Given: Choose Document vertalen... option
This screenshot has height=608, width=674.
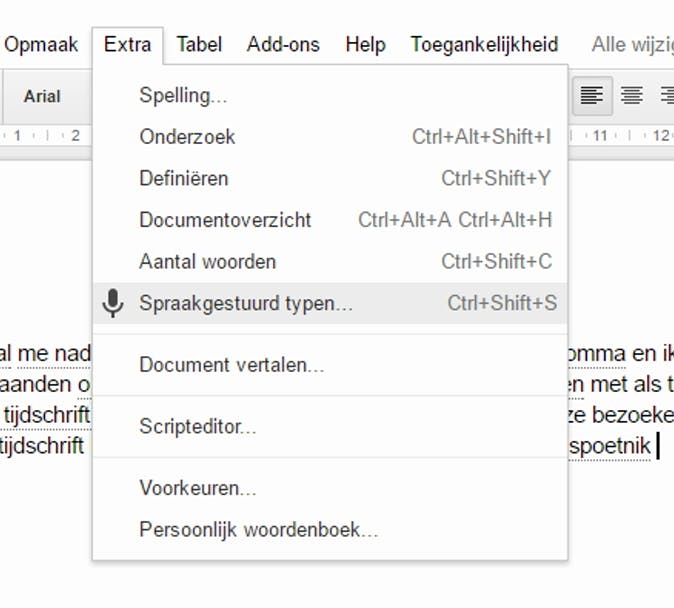Looking at the screenshot, I should tap(232, 365).
